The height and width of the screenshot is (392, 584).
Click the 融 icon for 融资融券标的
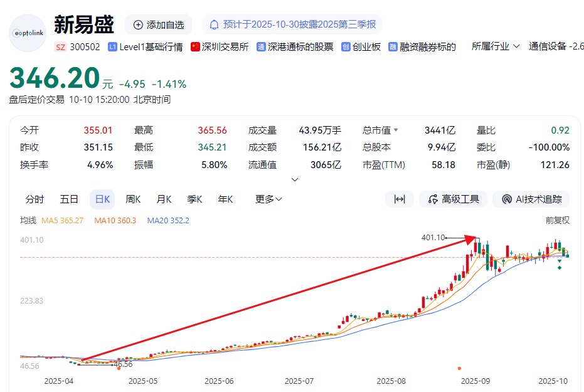pyautogui.click(x=393, y=47)
